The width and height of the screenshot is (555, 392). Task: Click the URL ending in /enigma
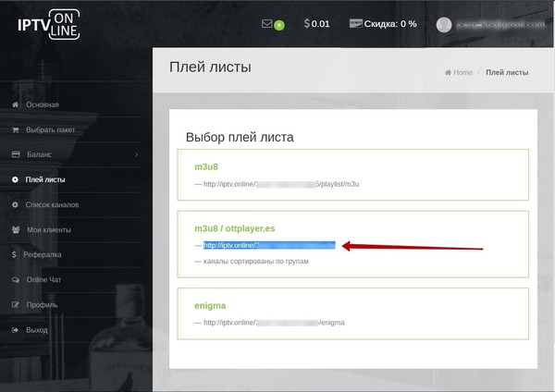pos(274,323)
